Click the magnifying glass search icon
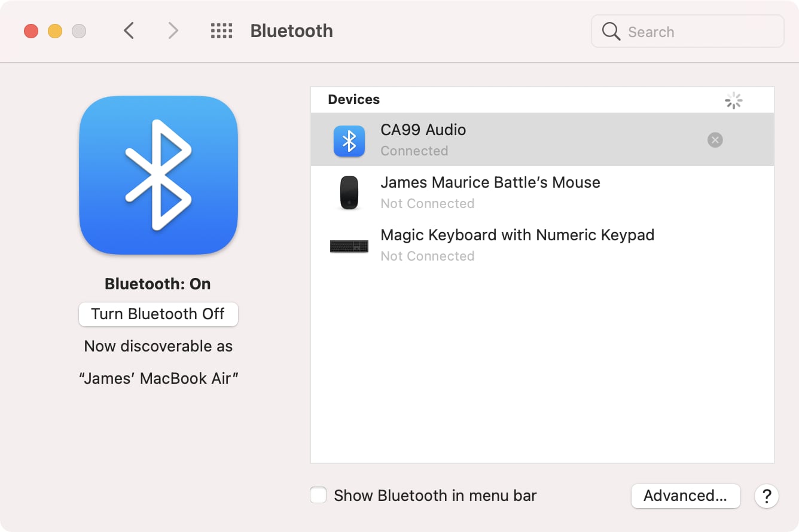 [611, 31]
